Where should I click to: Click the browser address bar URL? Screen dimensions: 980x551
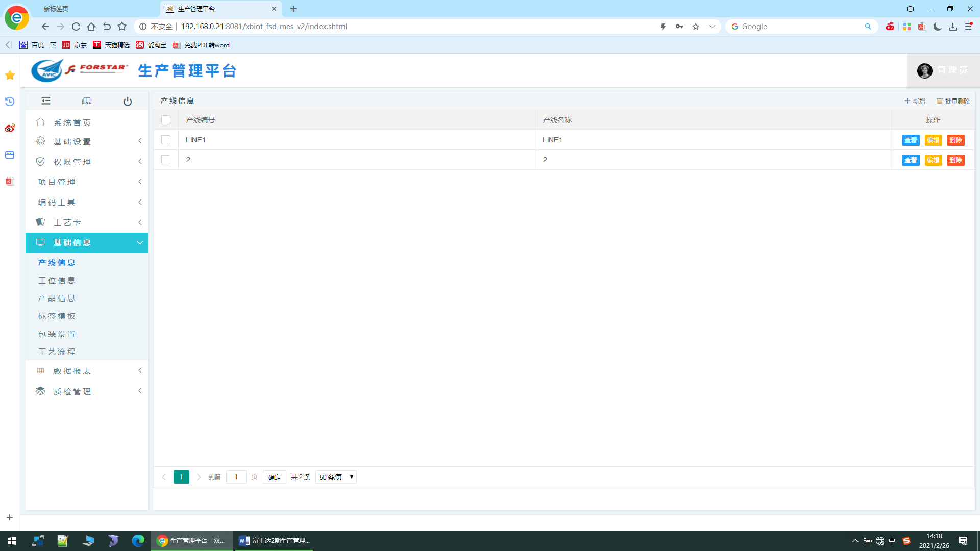[x=264, y=27]
